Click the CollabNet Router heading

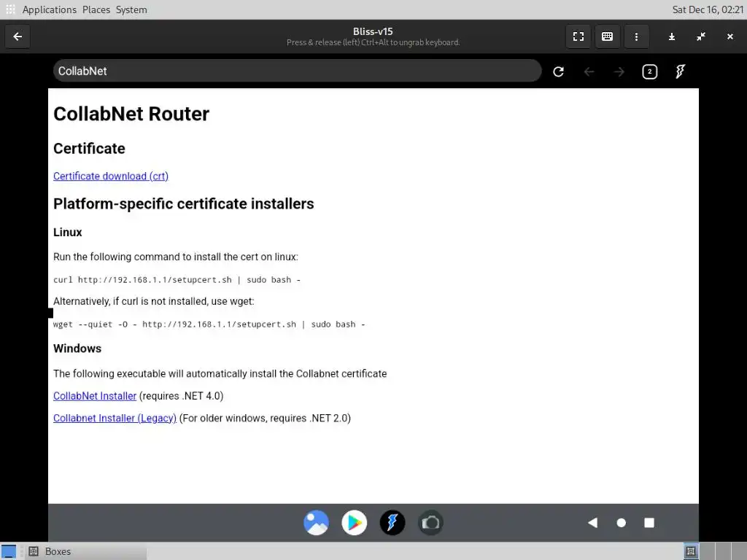(131, 114)
